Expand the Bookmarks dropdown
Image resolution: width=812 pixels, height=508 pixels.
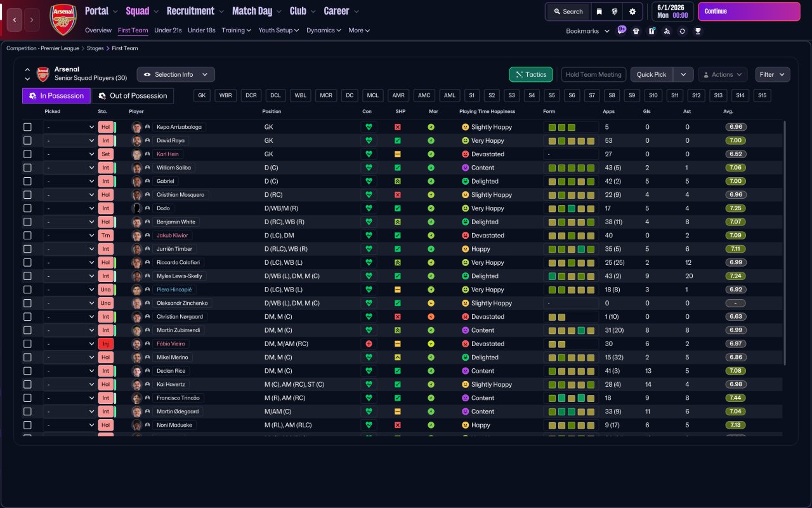[x=587, y=31]
